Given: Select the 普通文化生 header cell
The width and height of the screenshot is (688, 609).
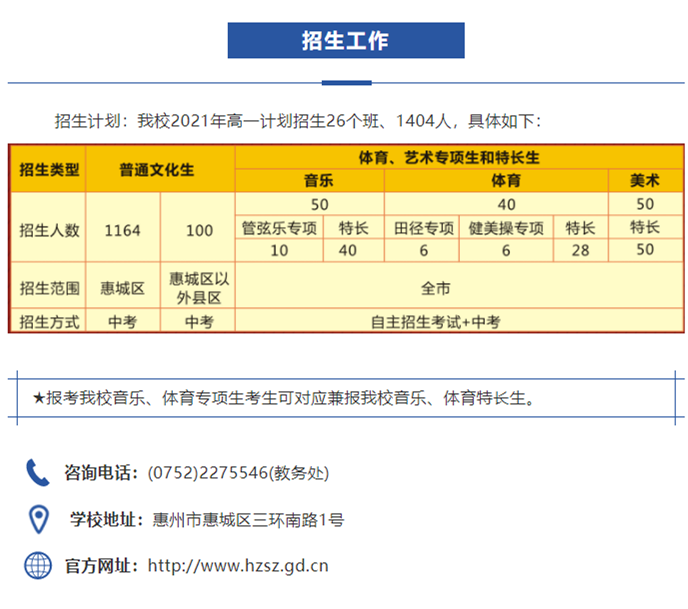Looking at the screenshot, I should tap(160, 169).
